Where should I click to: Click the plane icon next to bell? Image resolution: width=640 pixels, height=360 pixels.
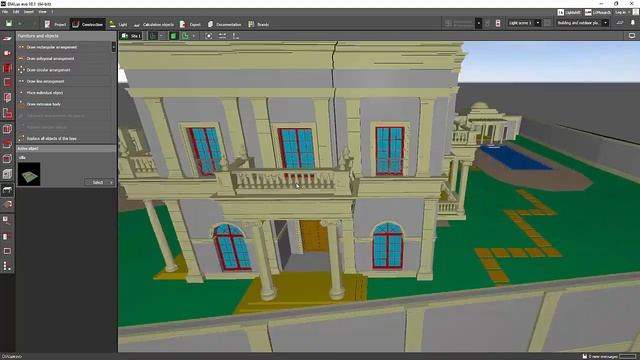(620, 23)
